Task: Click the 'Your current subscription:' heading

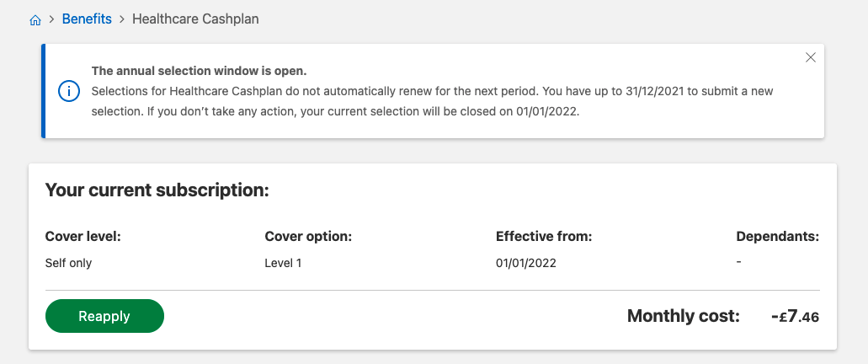Action: 157,190
